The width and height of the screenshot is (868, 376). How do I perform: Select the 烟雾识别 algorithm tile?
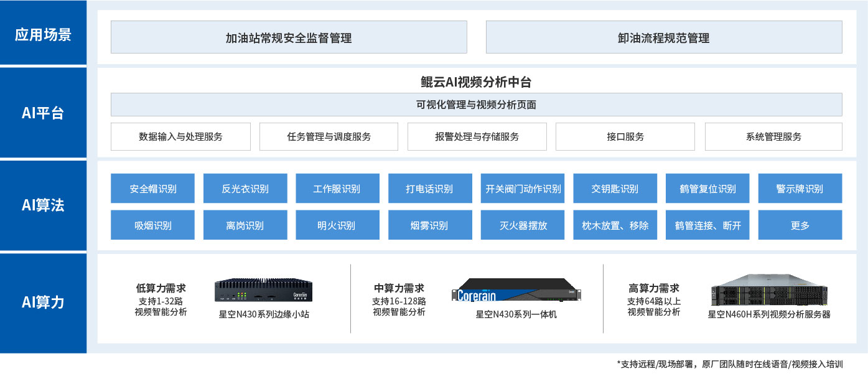(430, 225)
